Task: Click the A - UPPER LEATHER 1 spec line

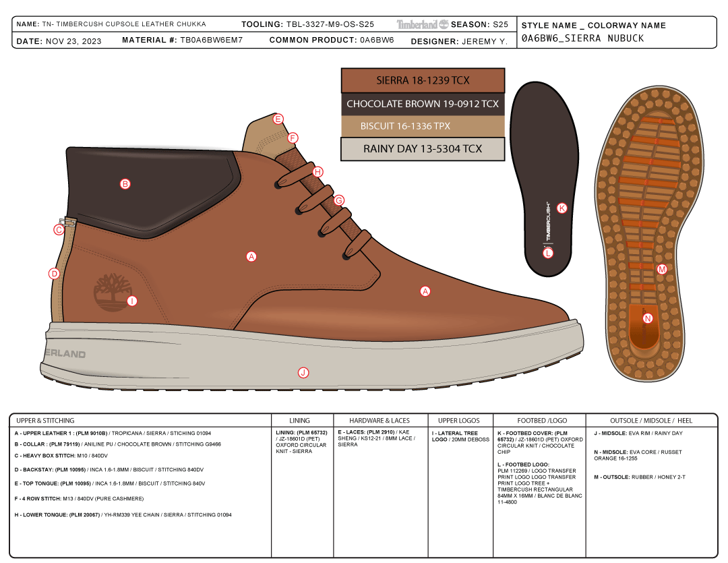Action: [x=113, y=433]
